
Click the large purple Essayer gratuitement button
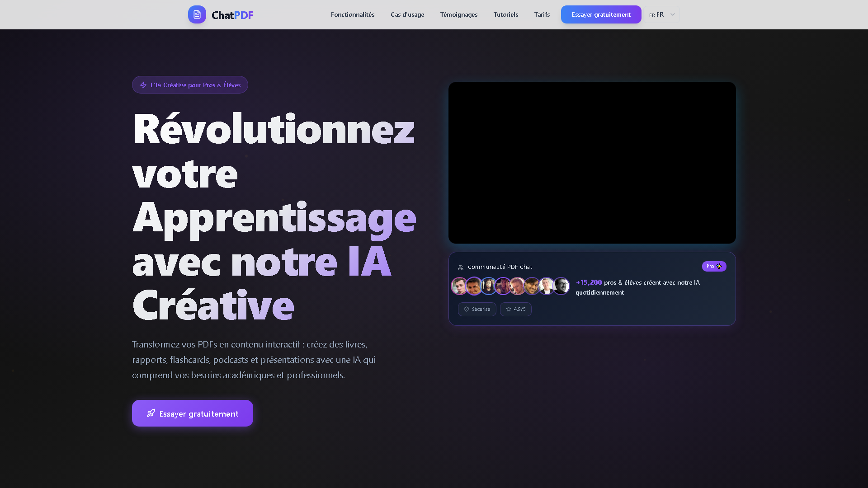193,413
